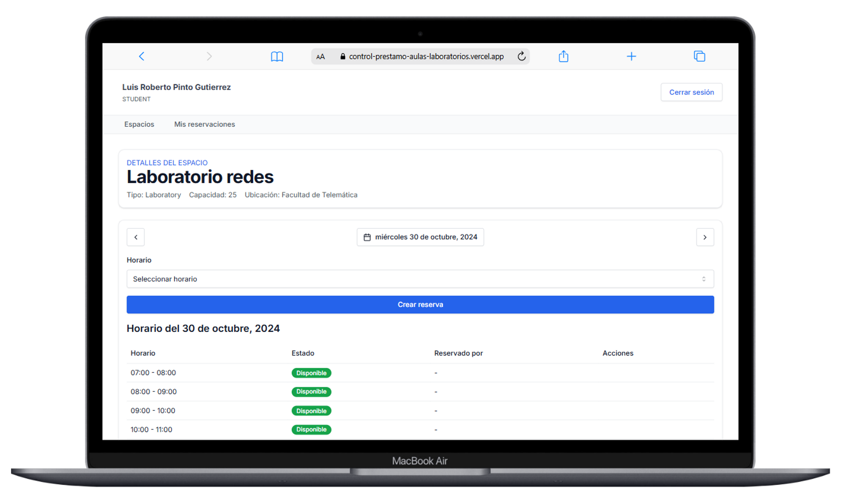Tap the share icon in the toolbar
This screenshot has height=504, width=868.
tap(563, 56)
